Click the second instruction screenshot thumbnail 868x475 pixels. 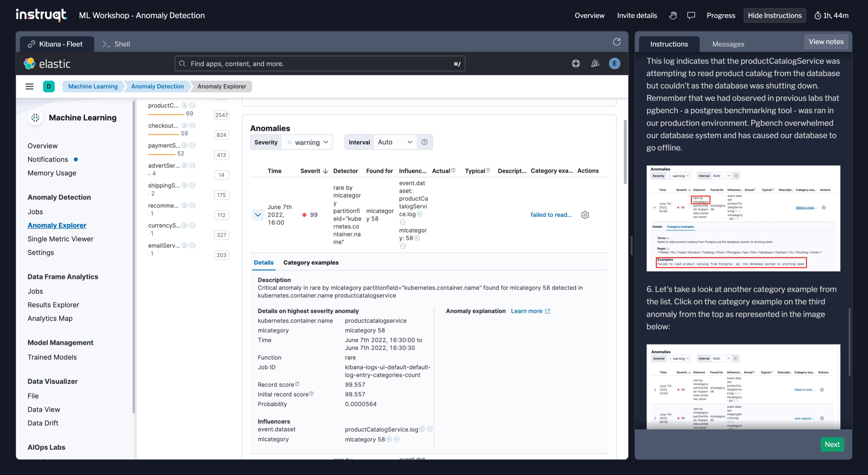(743, 387)
